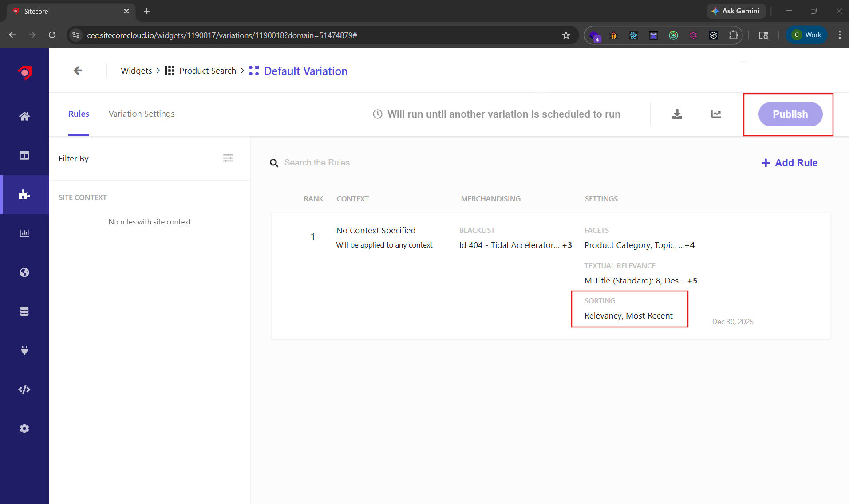Open the rule's Sorting setting Relevancy, Most Recent
The image size is (849, 504).
point(628,315)
